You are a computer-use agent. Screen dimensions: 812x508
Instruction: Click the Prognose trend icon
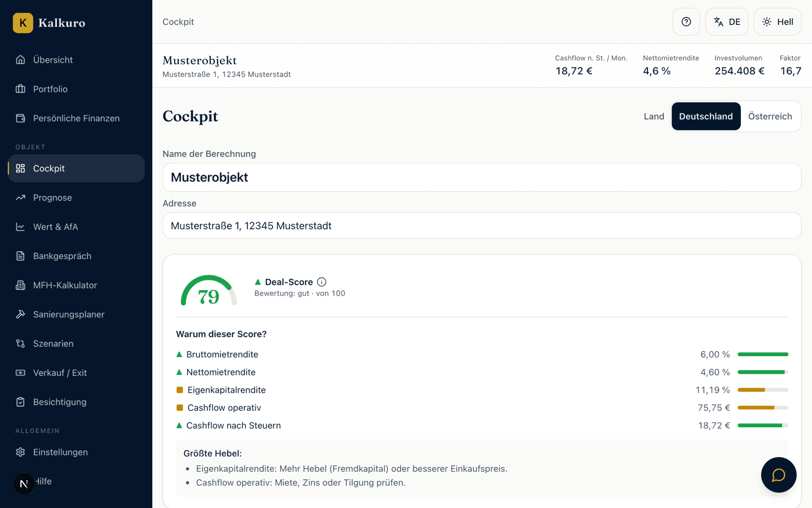[20, 198]
